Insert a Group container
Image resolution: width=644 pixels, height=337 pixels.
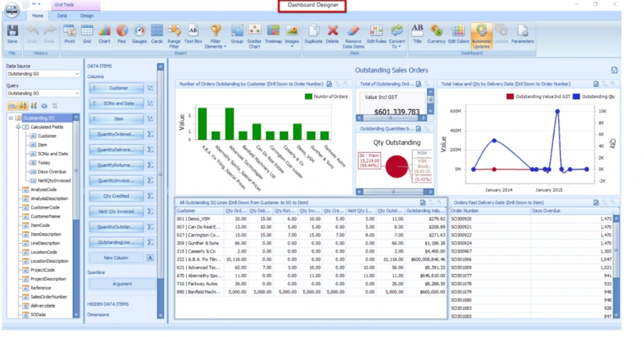click(x=237, y=34)
